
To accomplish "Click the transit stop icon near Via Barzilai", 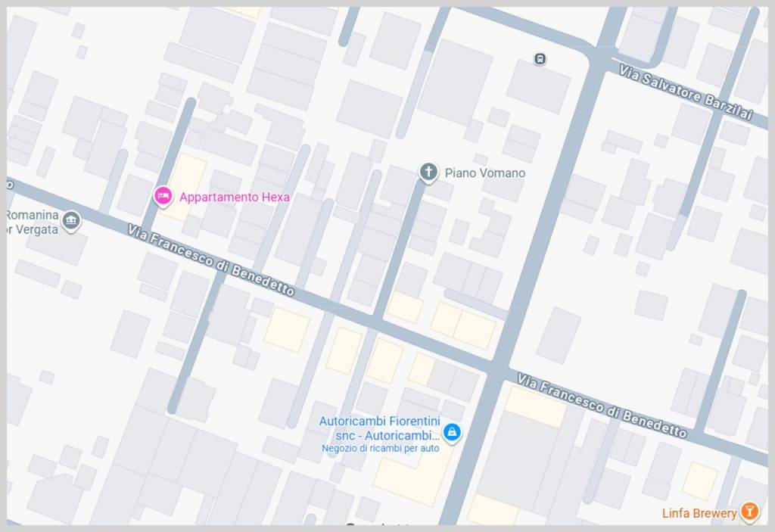I will [540, 59].
